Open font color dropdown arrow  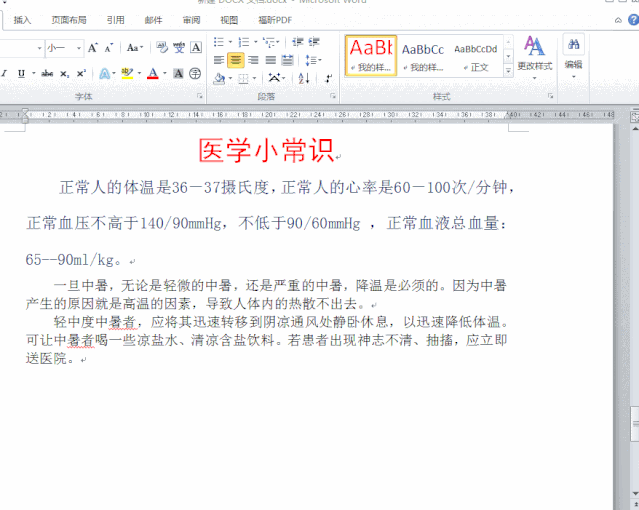pos(165,73)
